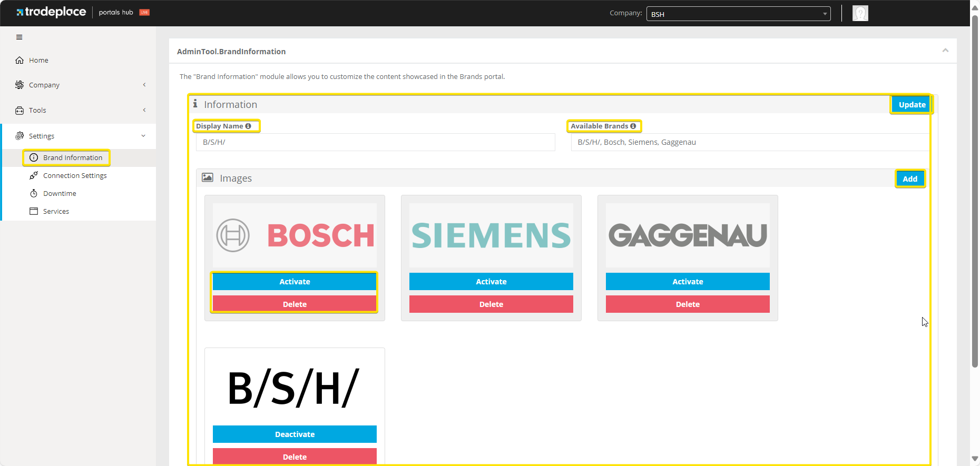The height and width of the screenshot is (466, 980).
Task: Click Available Brands info tooltip icon
Action: click(633, 126)
